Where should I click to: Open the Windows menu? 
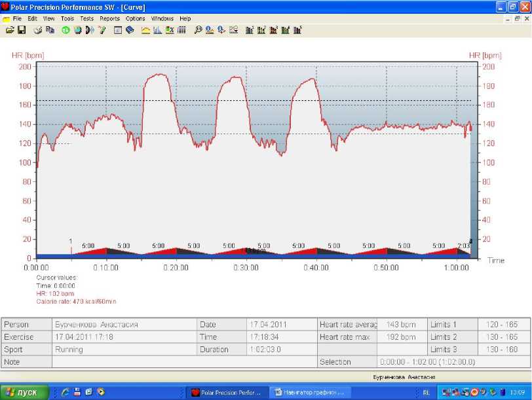[162, 19]
